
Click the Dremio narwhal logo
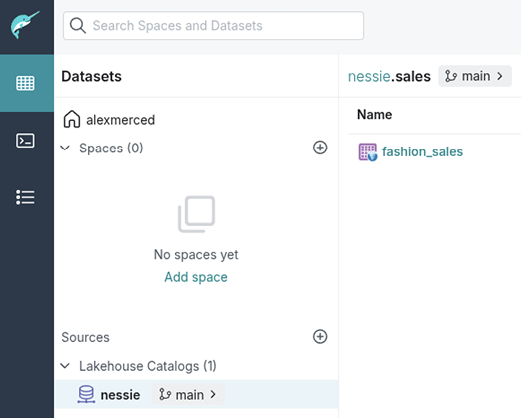25,24
